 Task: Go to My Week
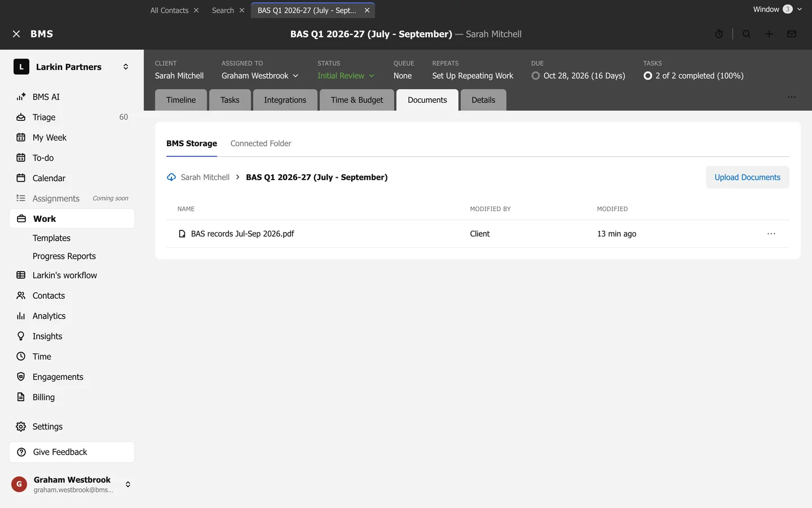(x=72, y=138)
